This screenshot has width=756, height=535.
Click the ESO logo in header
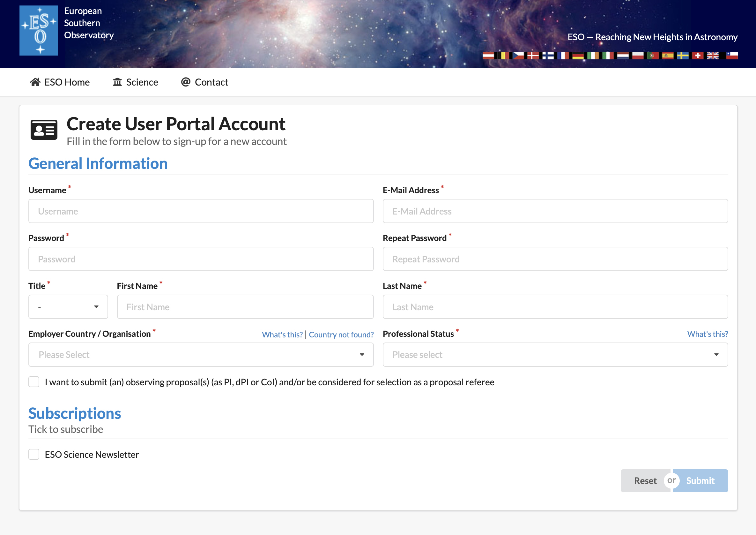(x=39, y=30)
